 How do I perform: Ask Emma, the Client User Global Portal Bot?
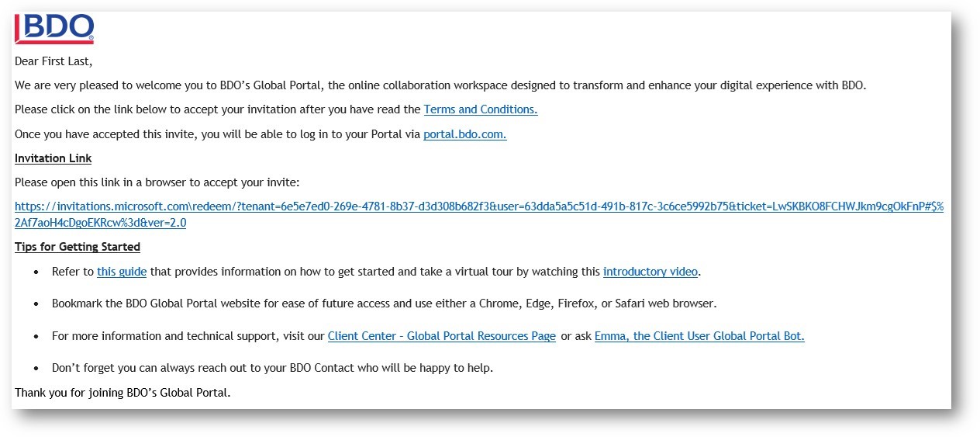click(699, 336)
